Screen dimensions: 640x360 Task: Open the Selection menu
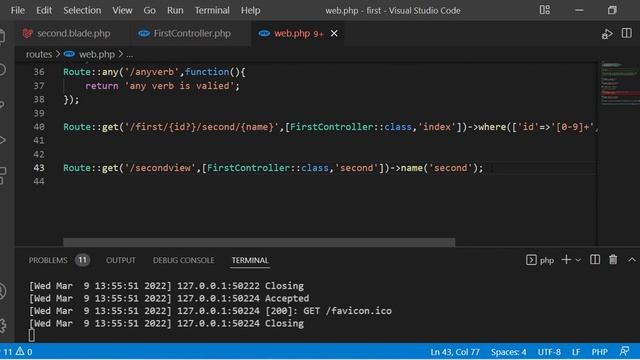tap(82, 10)
